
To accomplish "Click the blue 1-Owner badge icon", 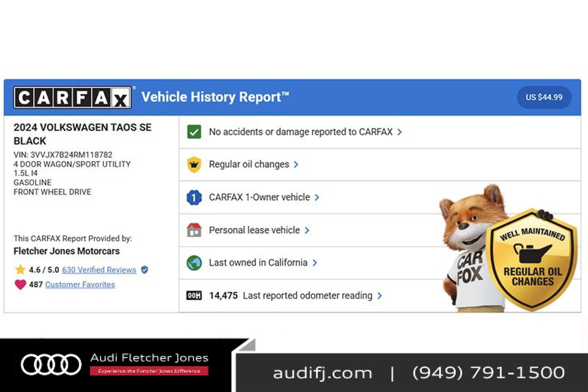I will [194, 197].
